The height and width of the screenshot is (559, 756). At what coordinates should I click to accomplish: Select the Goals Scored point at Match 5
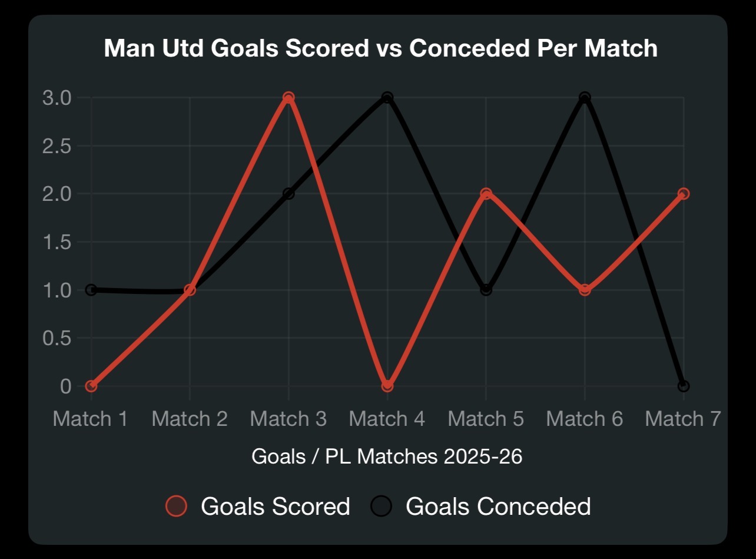[x=486, y=194]
